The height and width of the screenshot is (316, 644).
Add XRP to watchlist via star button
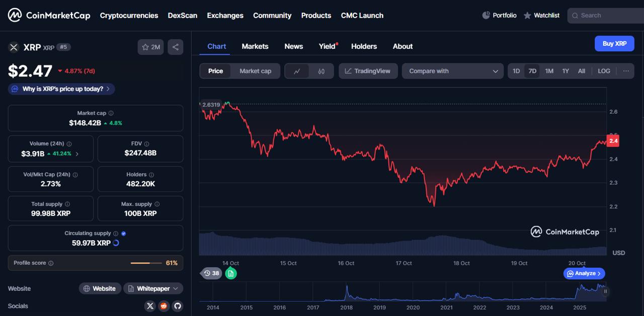pyautogui.click(x=150, y=47)
